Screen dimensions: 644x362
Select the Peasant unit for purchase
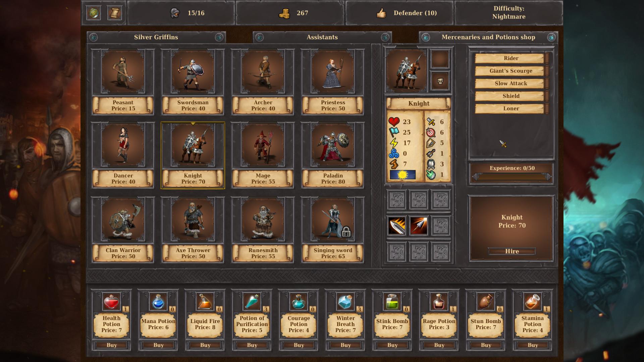(x=123, y=72)
